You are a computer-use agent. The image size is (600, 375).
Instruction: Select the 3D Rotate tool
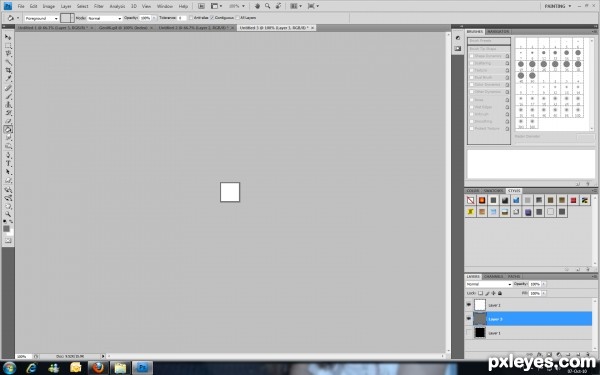[x=8, y=190]
